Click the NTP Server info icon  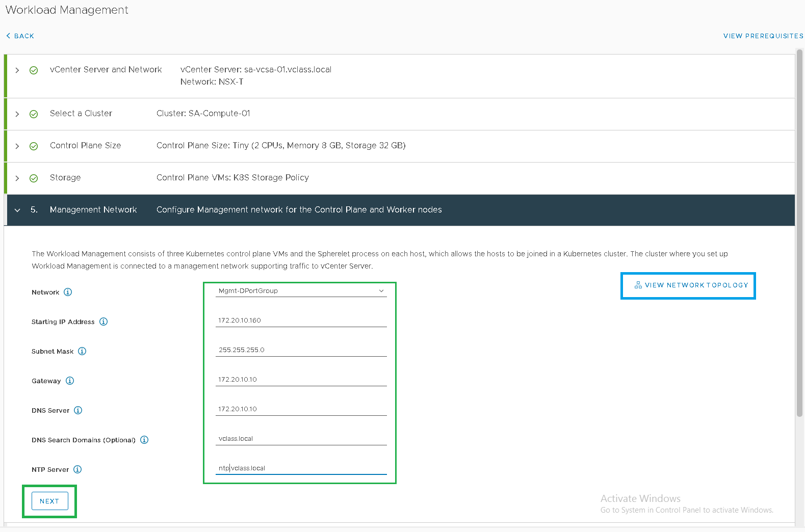77,469
